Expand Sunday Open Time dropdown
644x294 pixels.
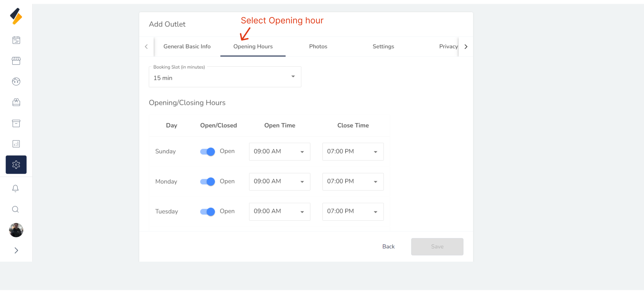point(279,152)
